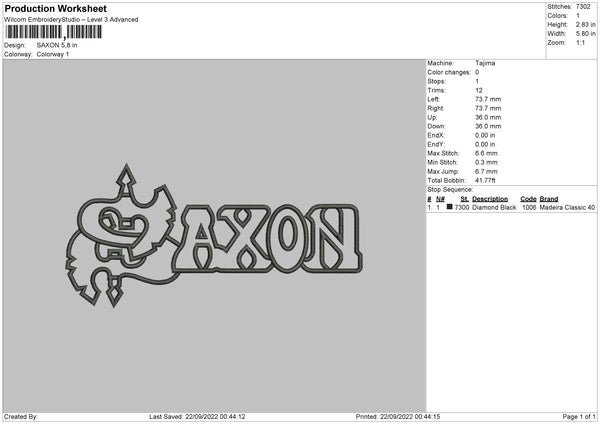Select the Colorway 1 value
Screen dimensions: 600x424
pos(53,54)
